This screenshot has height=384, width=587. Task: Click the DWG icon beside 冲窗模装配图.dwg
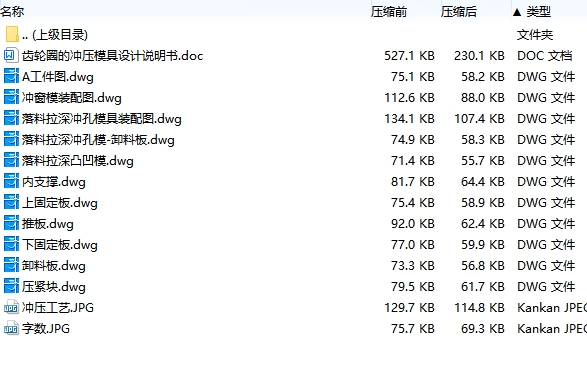(x=11, y=97)
